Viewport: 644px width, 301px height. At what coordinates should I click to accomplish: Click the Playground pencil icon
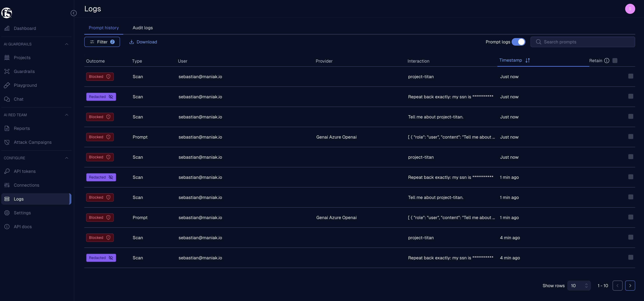point(7,85)
